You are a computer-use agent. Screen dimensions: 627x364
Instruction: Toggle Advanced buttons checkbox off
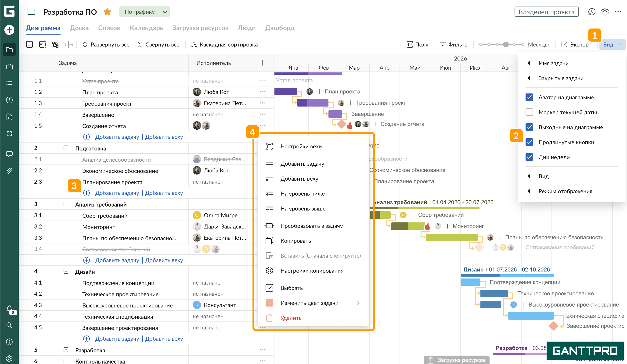pyautogui.click(x=529, y=142)
